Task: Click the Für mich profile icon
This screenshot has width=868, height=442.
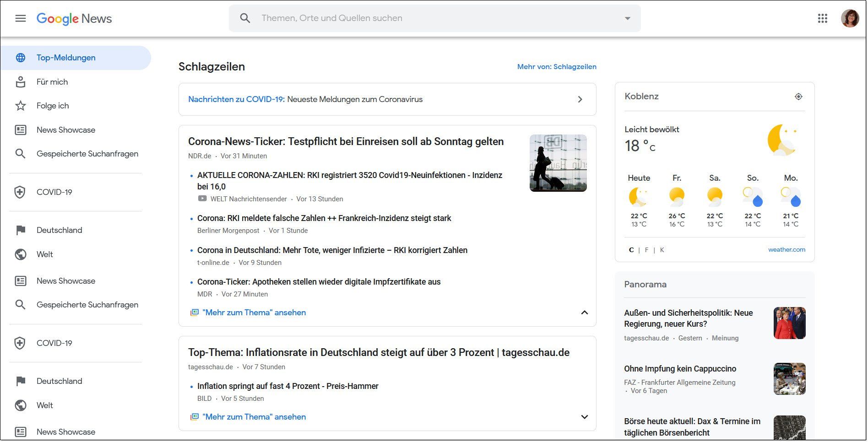Action: [20, 81]
